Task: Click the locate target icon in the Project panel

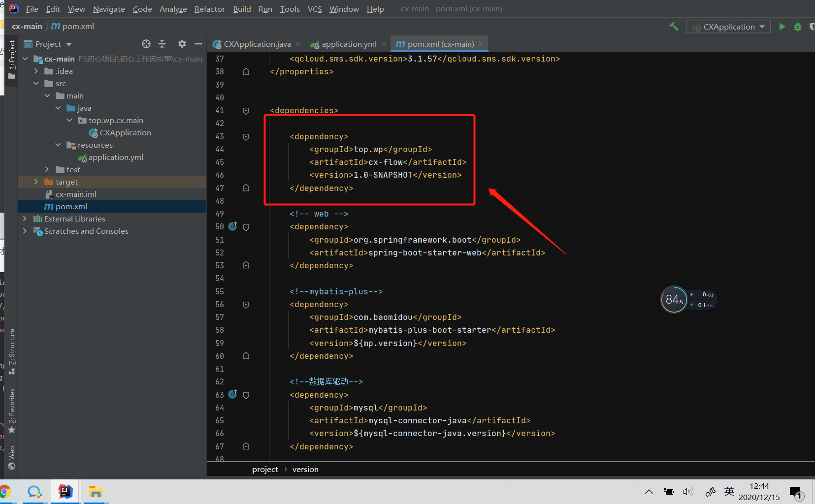Action: (x=146, y=44)
